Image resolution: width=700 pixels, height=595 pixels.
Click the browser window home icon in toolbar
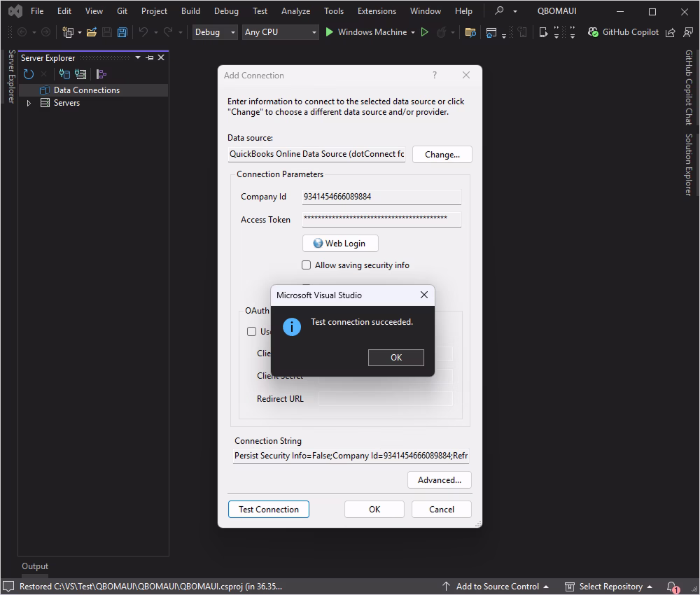(x=491, y=32)
